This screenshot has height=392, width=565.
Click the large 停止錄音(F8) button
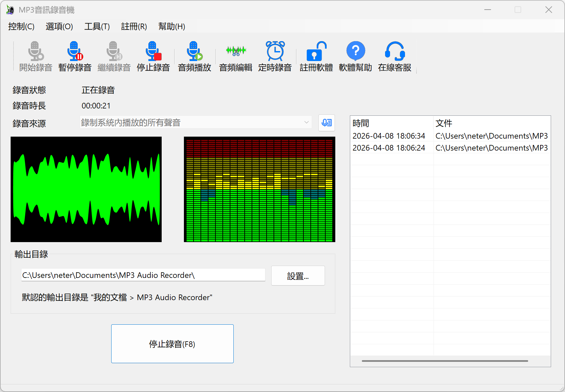click(172, 344)
